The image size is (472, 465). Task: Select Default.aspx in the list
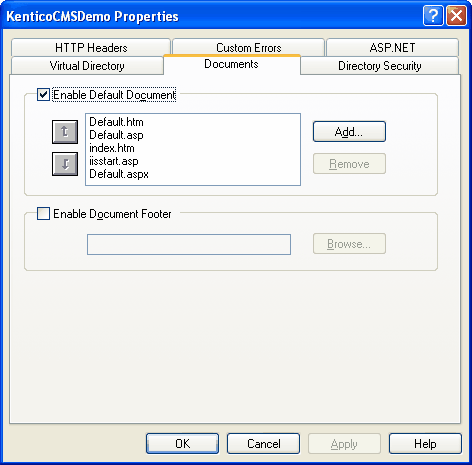pos(119,174)
